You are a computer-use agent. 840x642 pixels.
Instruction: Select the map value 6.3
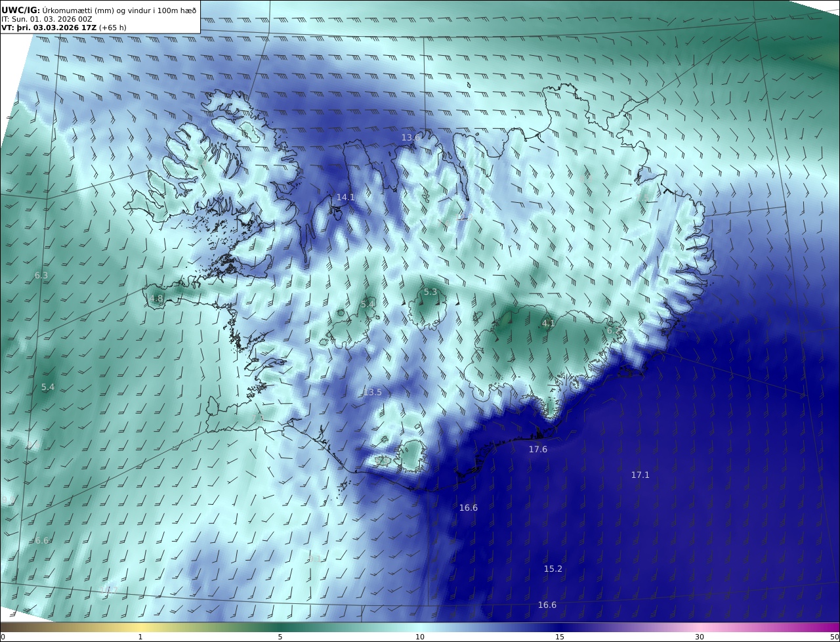[x=41, y=276]
